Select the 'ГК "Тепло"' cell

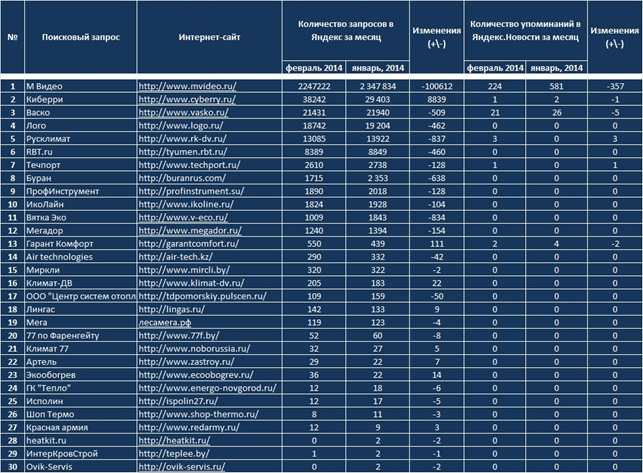80,388
